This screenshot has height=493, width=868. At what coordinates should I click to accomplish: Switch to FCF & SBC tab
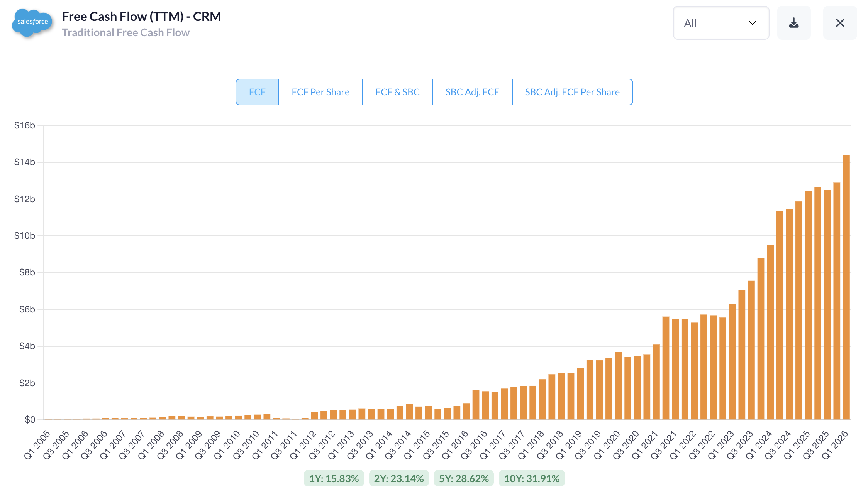coord(397,92)
